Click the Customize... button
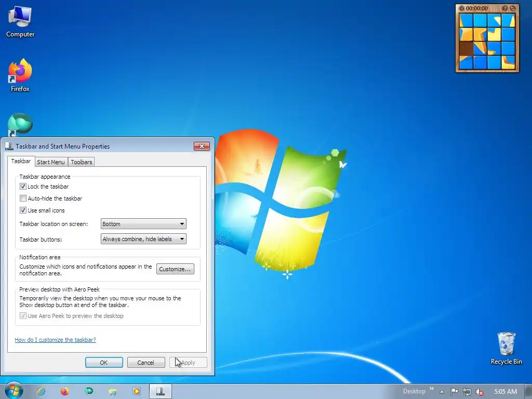Image resolution: width=532 pixels, height=399 pixels. [175, 269]
